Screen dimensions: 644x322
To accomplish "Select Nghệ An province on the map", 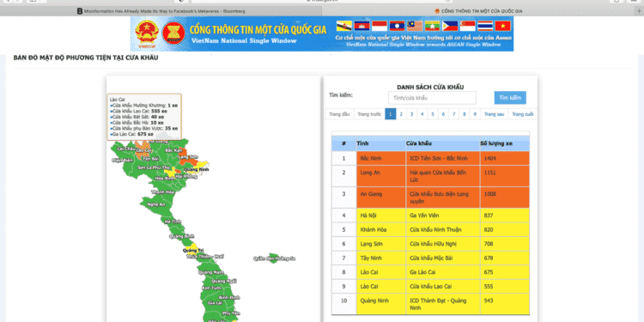I will click(155, 204).
